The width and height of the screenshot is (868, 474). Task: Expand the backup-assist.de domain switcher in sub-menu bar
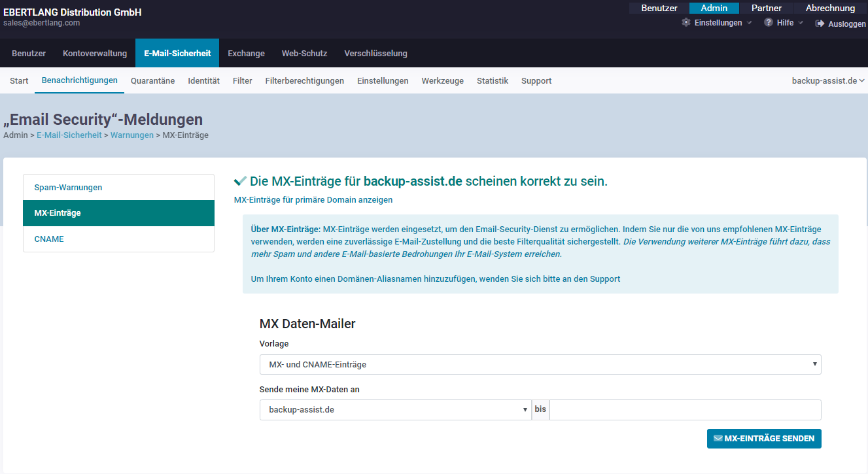coord(828,81)
